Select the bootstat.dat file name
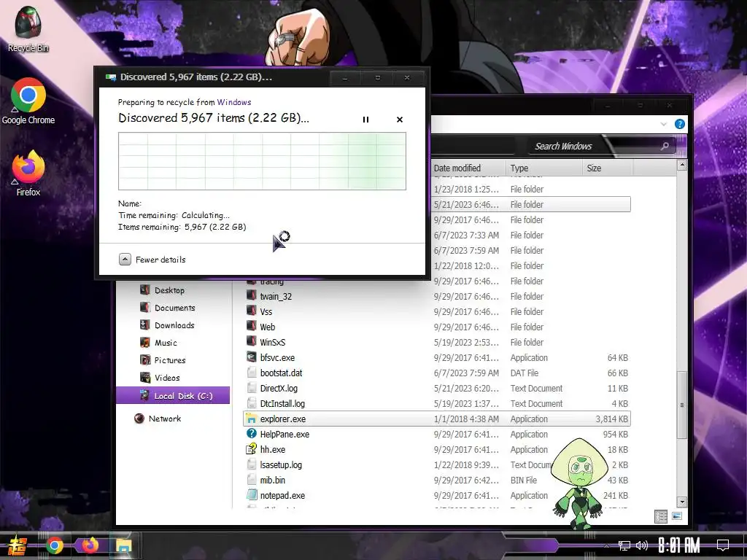The width and height of the screenshot is (747, 560). coord(281,373)
